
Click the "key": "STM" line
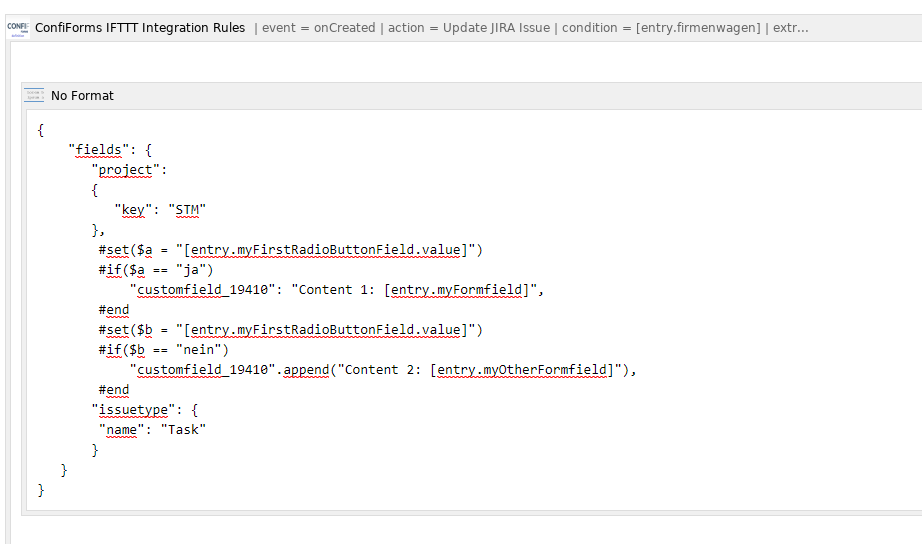click(161, 210)
